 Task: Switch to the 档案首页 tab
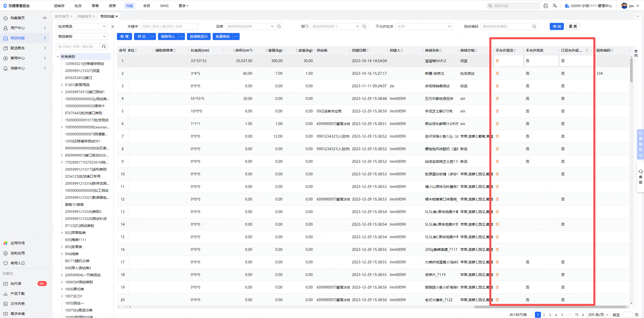point(84,16)
